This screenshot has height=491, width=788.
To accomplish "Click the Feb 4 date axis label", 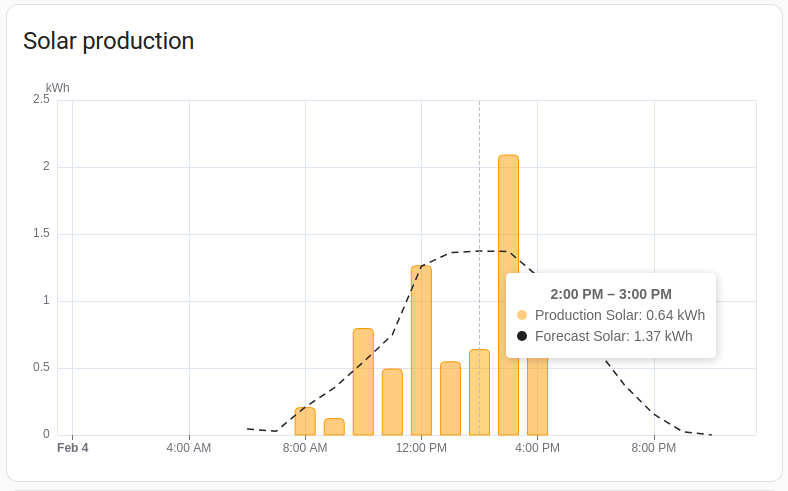I will [73, 447].
